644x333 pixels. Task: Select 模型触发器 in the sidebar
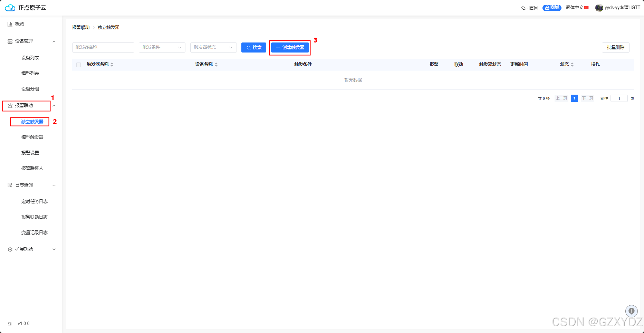click(x=32, y=137)
